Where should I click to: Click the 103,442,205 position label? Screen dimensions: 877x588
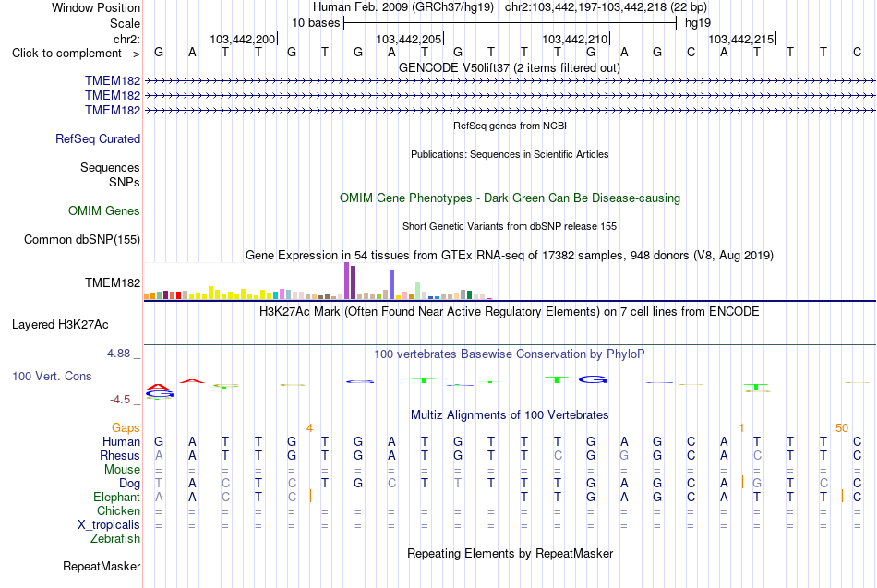point(409,40)
